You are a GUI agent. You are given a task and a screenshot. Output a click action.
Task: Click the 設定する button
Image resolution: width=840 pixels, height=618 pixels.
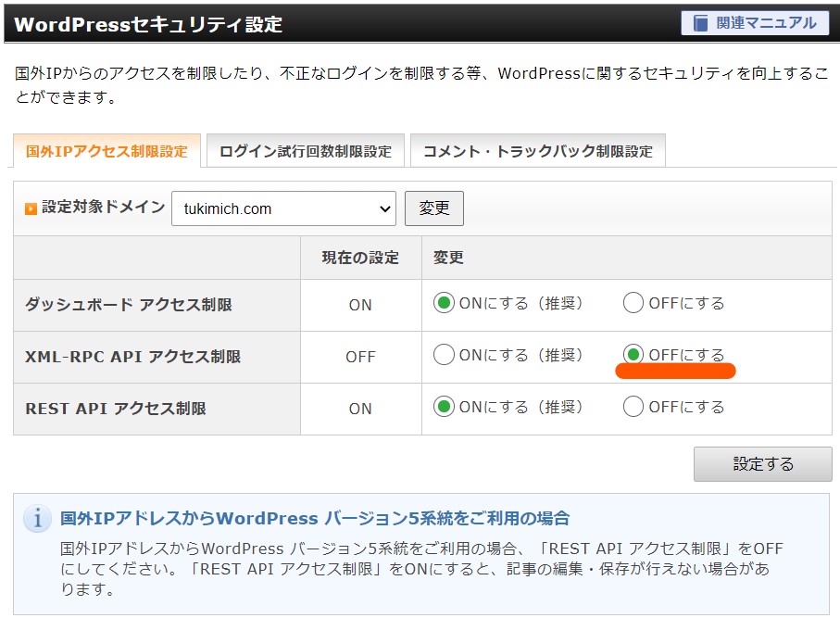pos(763,464)
